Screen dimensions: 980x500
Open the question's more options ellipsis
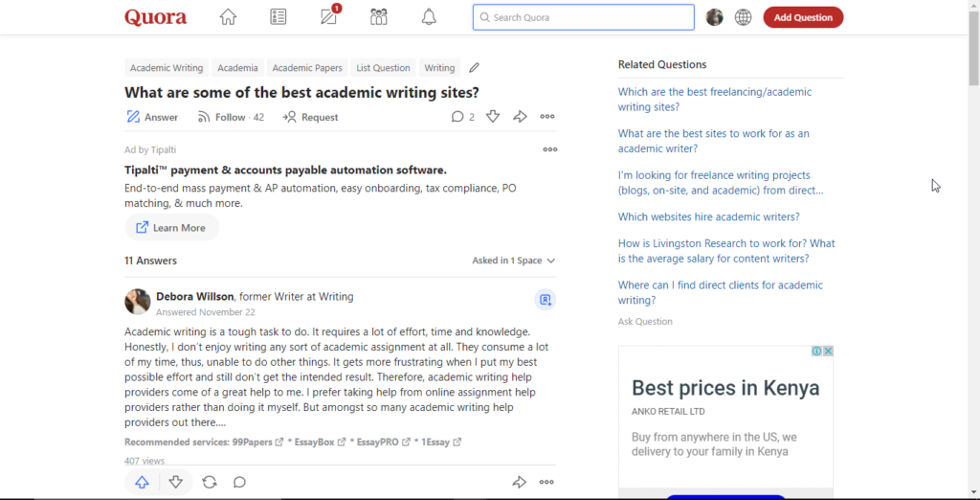point(547,117)
